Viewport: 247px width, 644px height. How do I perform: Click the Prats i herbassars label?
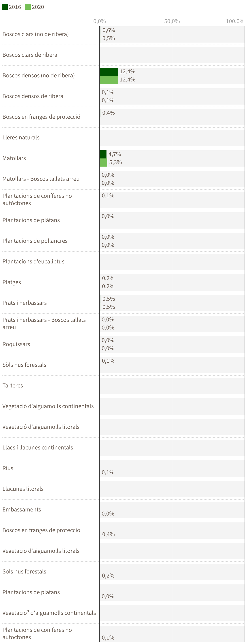(x=24, y=303)
